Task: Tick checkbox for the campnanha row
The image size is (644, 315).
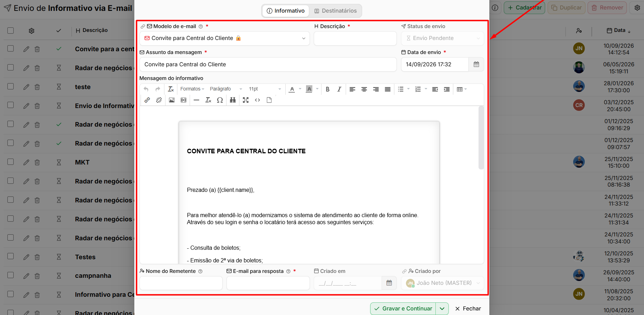Action: (11, 275)
